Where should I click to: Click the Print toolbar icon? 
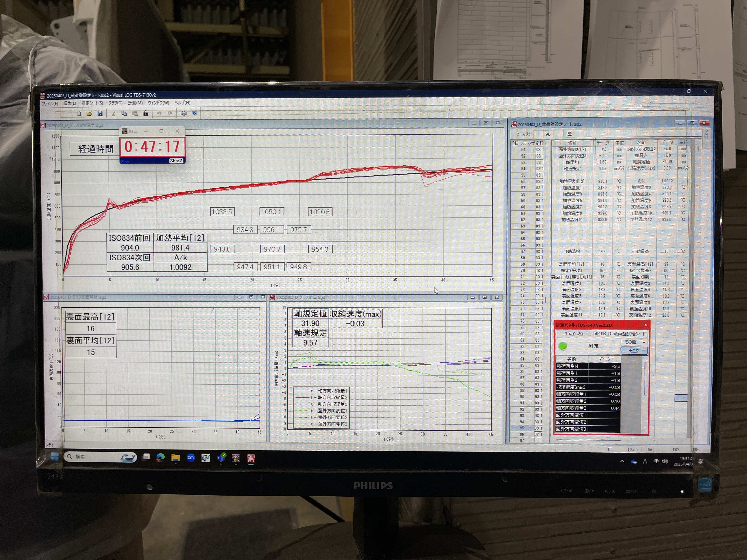[x=183, y=113]
